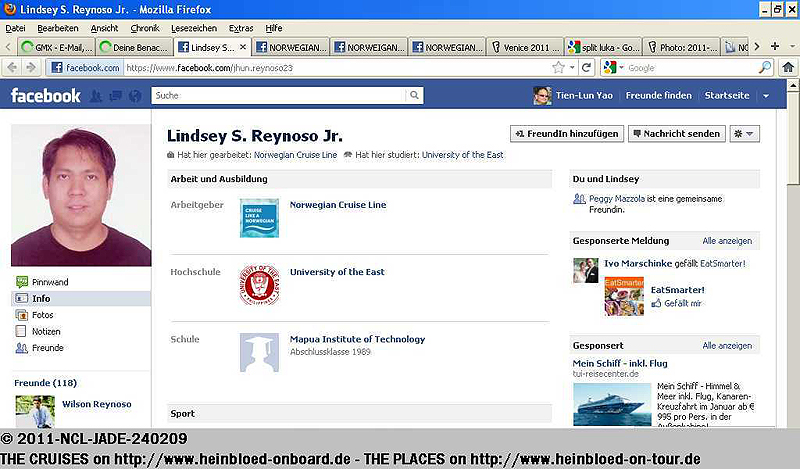Image resolution: width=800 pixels, height=469 pixels.
Task: Click the Norwegian Cruise Line logo
Action: tap(259, 218)
